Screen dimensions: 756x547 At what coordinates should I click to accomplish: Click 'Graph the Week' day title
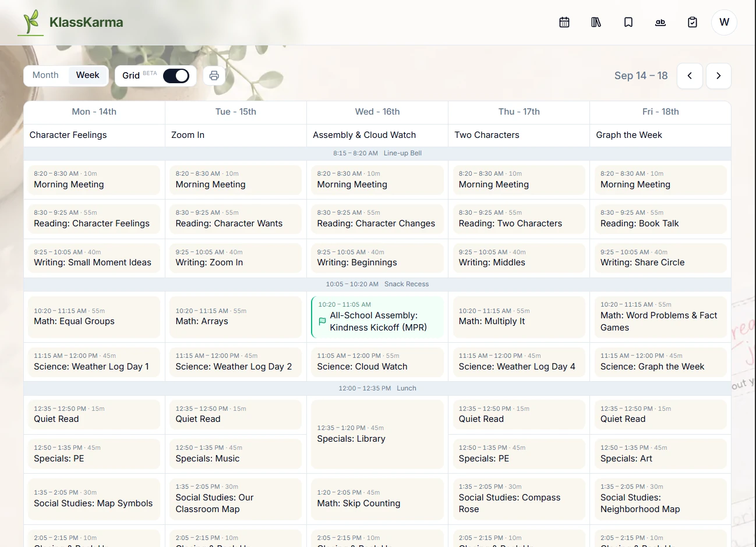click(629, 135)
